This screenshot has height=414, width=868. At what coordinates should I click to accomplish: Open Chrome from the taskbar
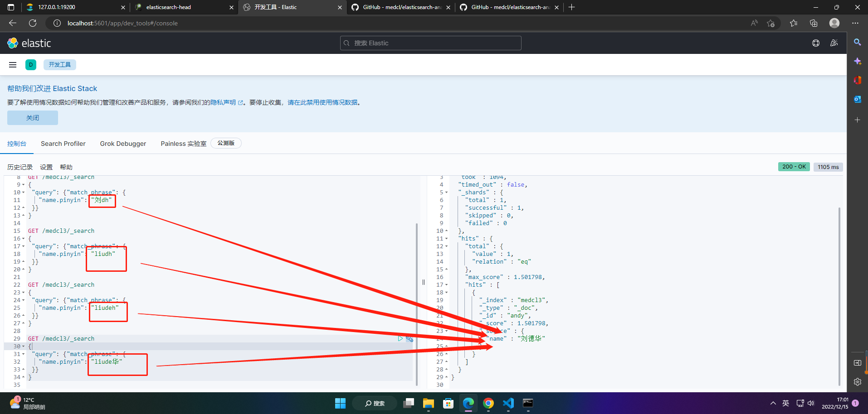coord(488,403)
